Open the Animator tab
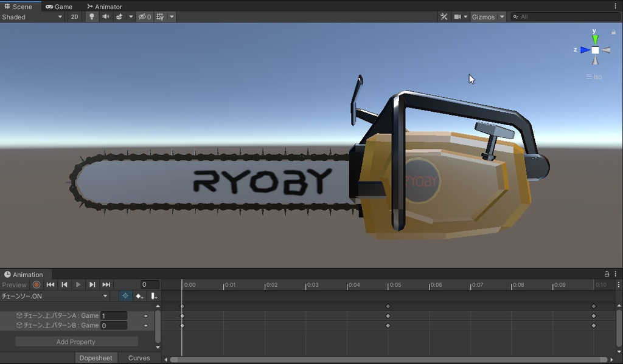 point(104,7)
